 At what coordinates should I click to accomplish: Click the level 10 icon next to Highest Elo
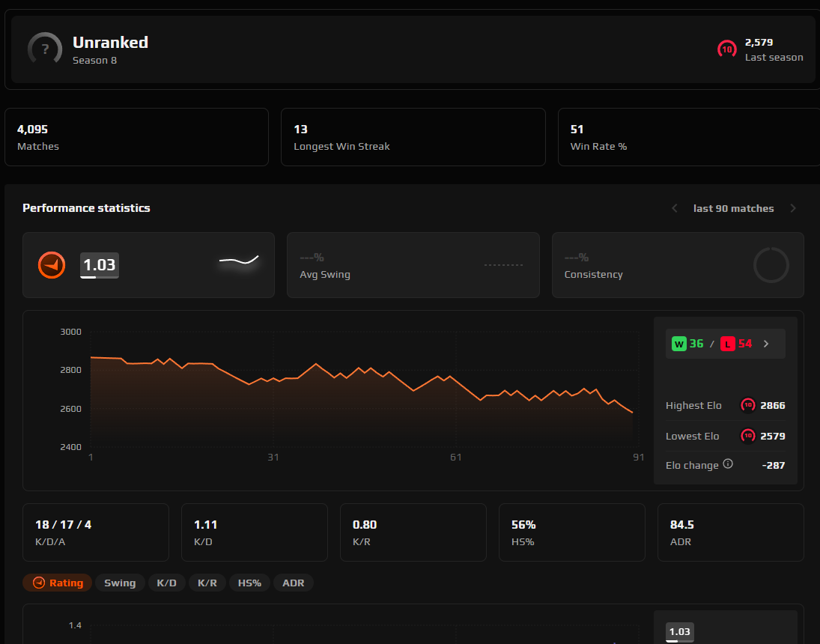[748, 405]
